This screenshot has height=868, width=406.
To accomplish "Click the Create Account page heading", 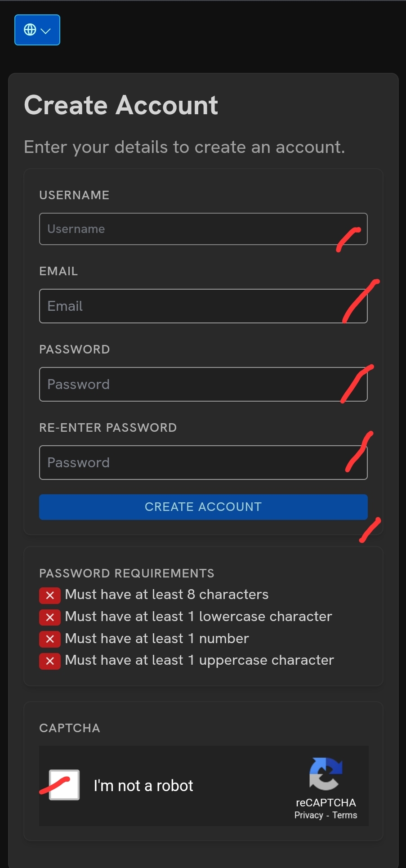I will coord(121,105).
